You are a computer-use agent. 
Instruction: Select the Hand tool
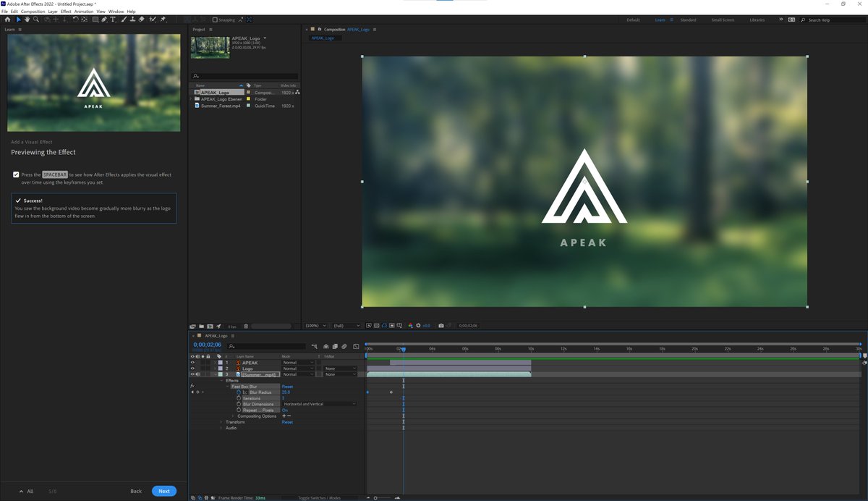tap(27, 20)
